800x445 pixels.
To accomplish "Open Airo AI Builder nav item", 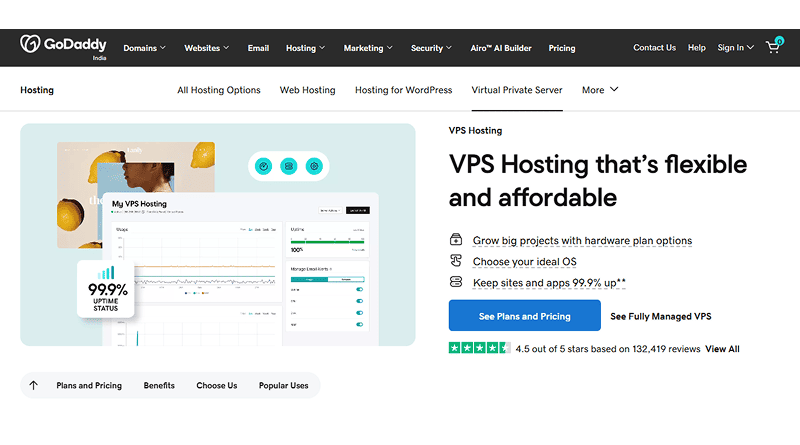I will coord(501,48).
